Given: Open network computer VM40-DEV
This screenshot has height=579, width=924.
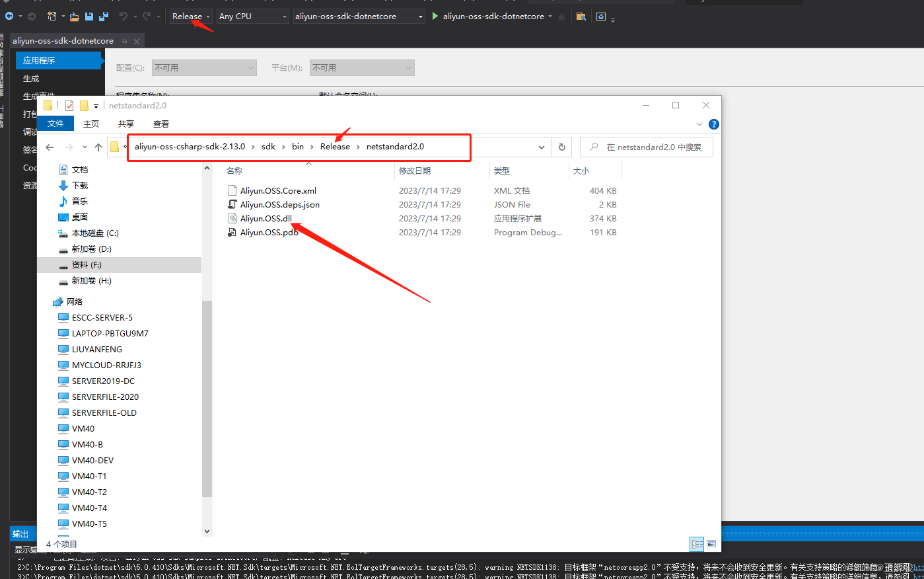Looking at the screenshot, I should tap(92, 460).
